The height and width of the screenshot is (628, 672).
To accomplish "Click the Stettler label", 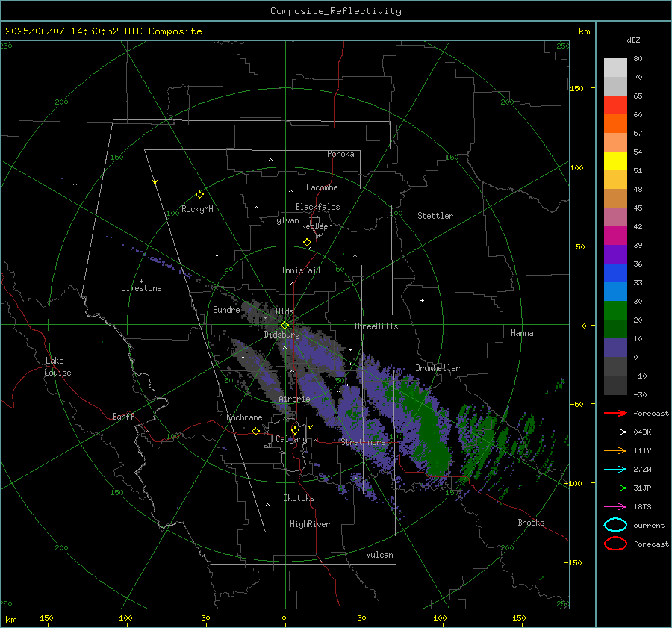I will coord(435,216).
